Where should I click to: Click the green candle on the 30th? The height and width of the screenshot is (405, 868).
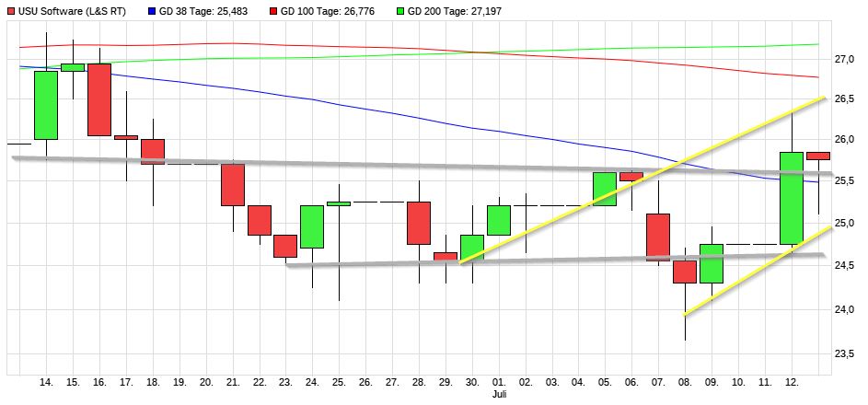click(472, 248)
